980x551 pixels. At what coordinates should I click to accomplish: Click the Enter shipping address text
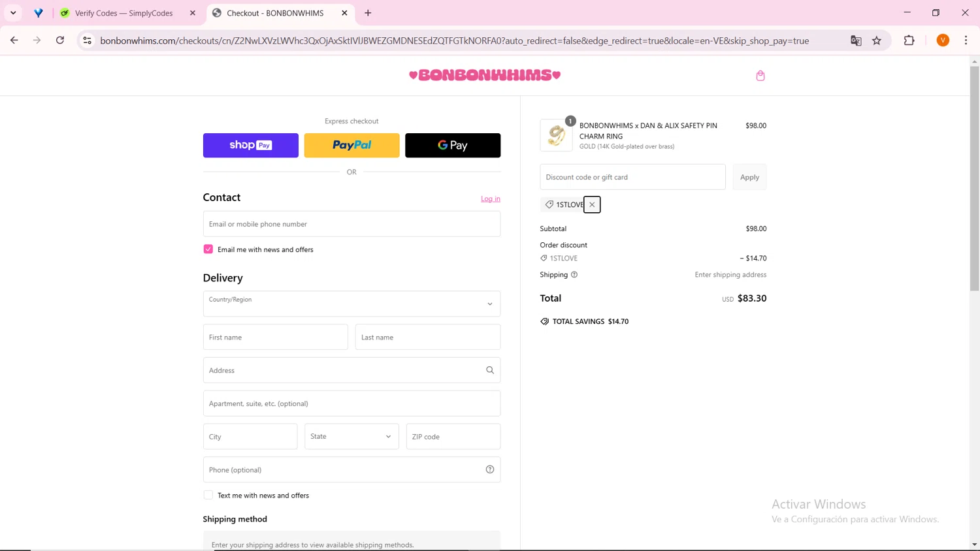(730, 275)
